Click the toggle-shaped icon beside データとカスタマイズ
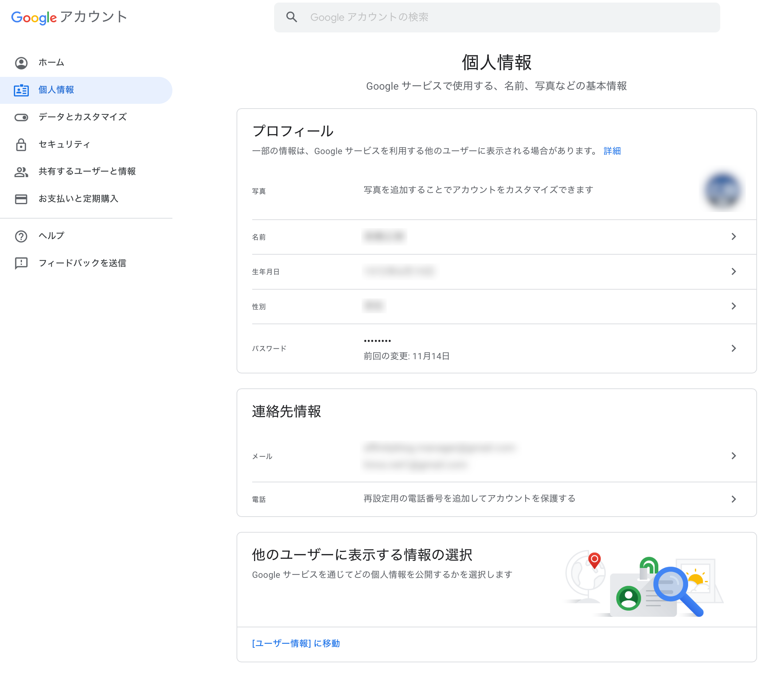Image resolution: width=784 pixels, height=682 pixels. click(21, 117)
